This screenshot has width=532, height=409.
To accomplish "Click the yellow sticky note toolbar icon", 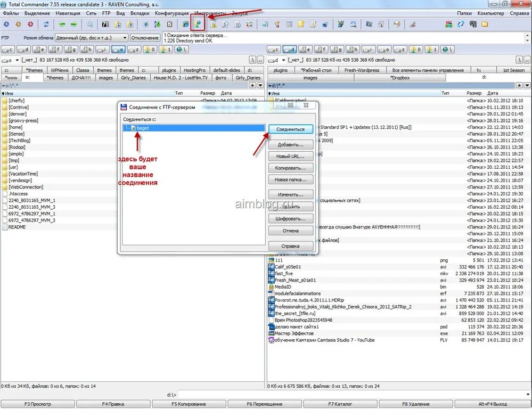I will 301,24.
